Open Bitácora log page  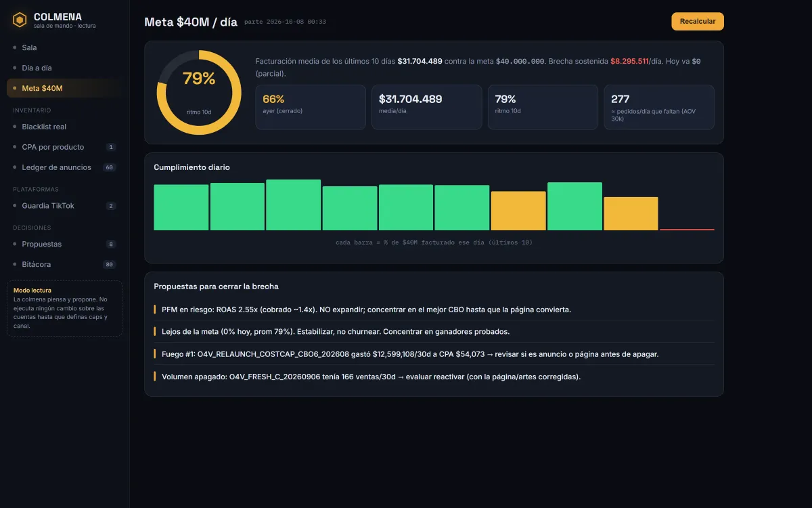coord(64,264)
